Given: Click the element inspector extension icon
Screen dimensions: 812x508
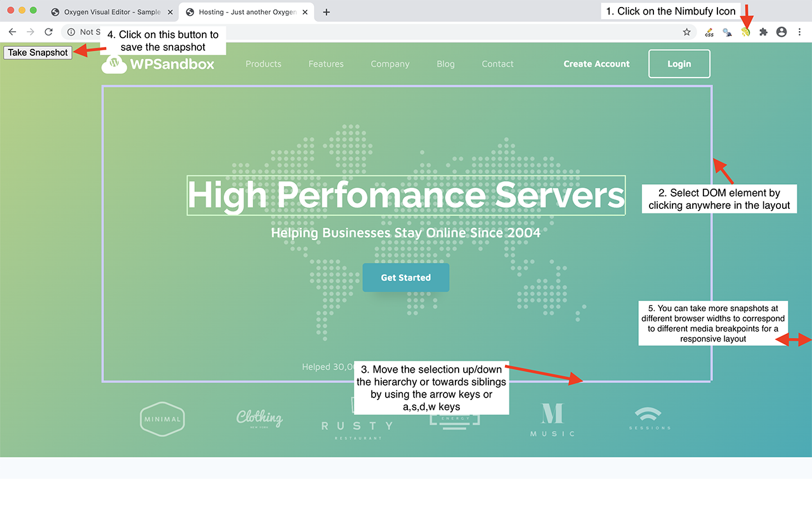Looking at the screenshot, I should (727, 32).
